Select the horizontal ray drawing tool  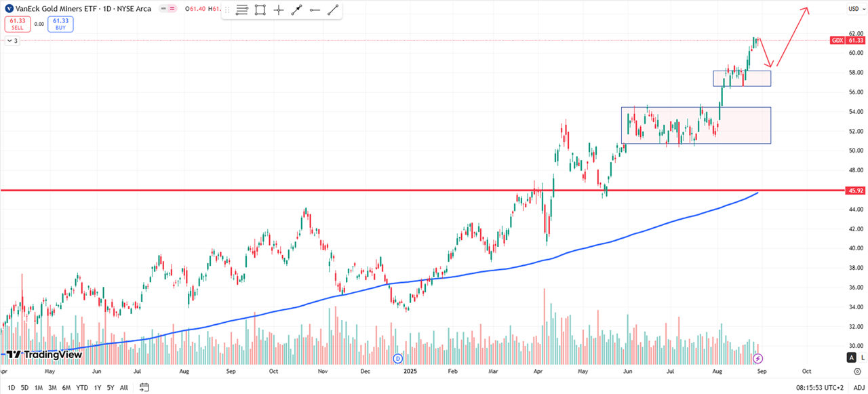(x=314, y=10)
